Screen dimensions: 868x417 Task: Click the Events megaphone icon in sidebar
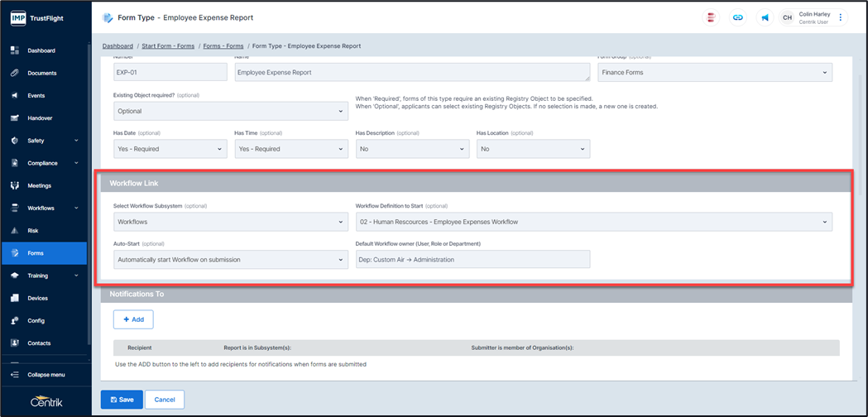point(15,96)
